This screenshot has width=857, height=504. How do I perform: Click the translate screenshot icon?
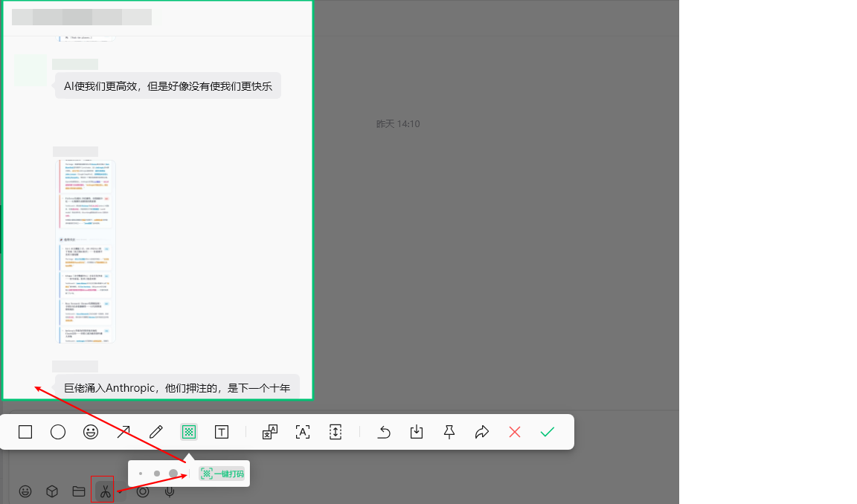click(270, 432)
